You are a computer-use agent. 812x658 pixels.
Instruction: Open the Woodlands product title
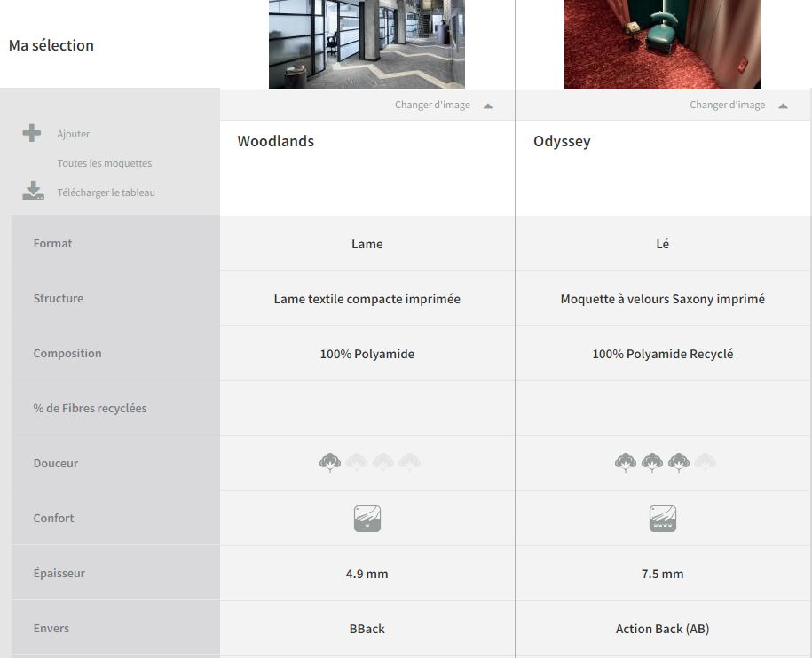point(275,141)
